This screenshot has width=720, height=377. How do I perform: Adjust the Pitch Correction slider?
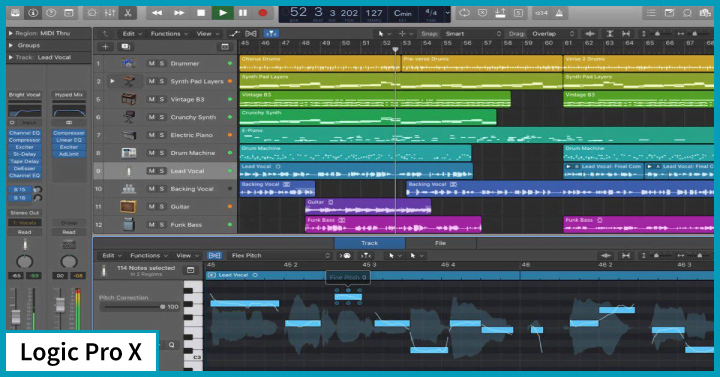134,307
